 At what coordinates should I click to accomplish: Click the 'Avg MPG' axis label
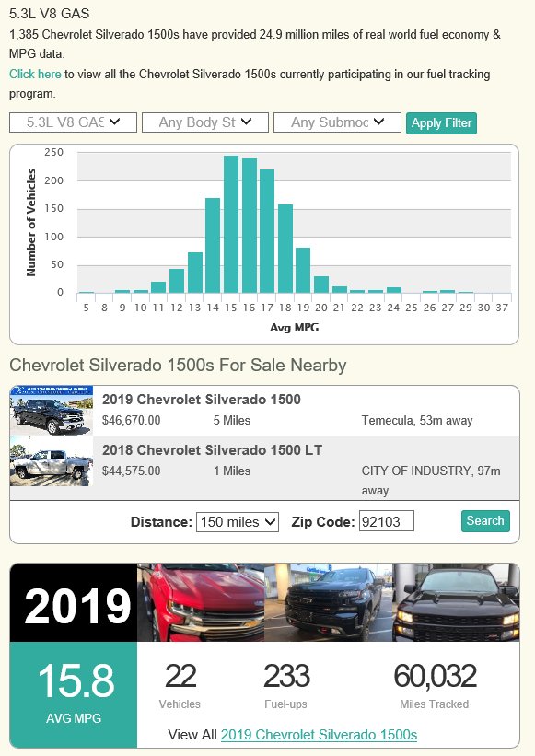tap(294, 328)
